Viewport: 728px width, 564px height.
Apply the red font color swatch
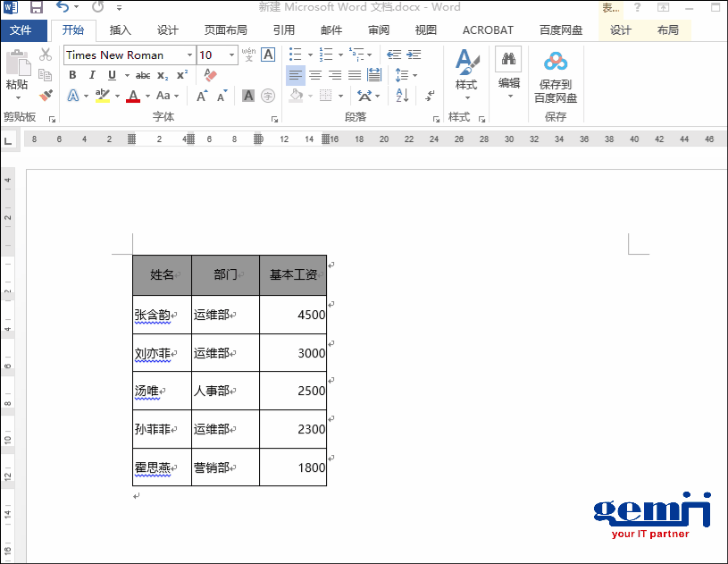(x=133, y=96)
